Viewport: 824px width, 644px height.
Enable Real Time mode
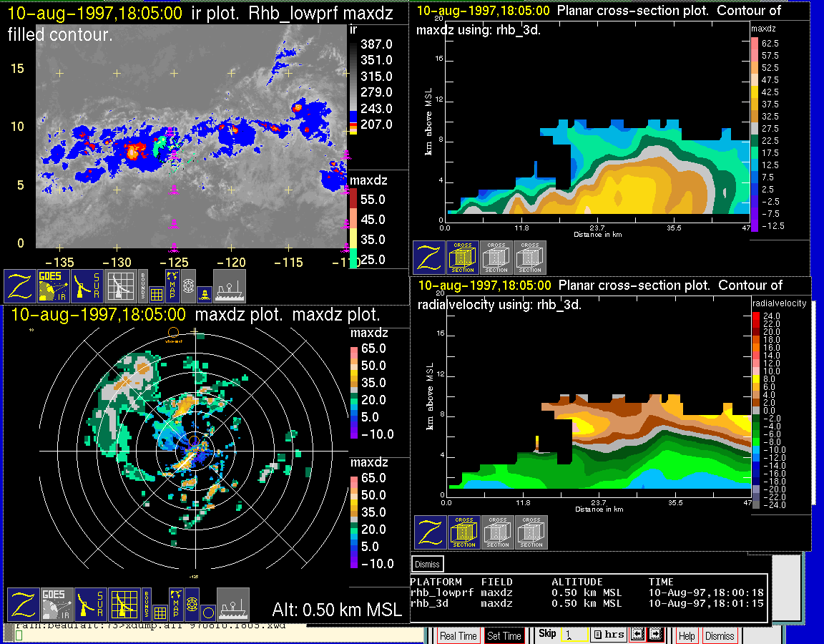pyautogui.click(x=458, y=635)
